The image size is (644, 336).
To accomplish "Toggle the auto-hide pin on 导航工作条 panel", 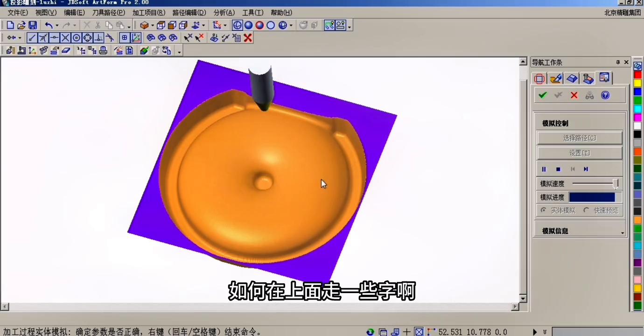I will tap(617, 61).
